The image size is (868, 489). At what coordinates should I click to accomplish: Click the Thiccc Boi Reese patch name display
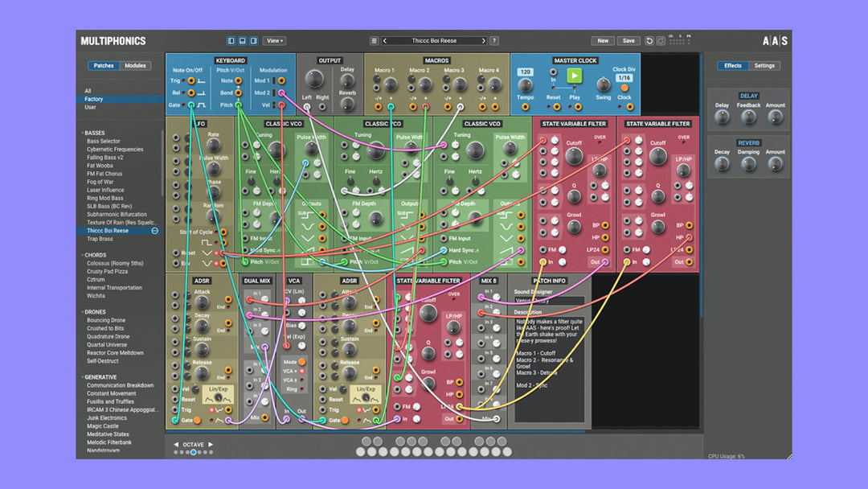click(x=434, y=41)
